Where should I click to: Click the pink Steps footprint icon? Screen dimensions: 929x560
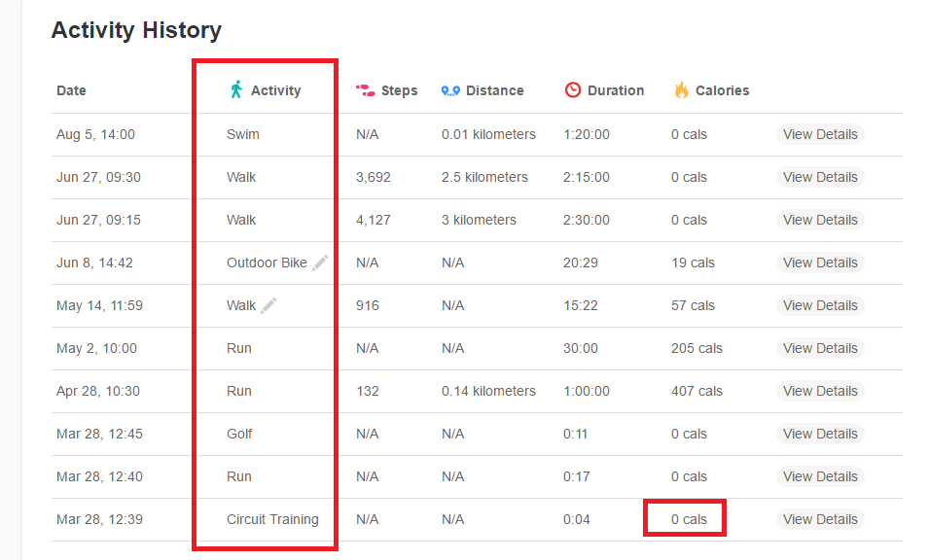coord(366,90)
